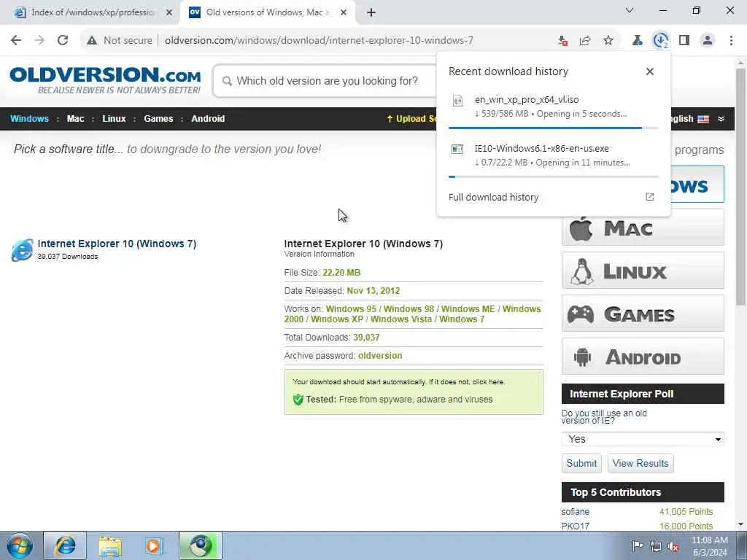Open the Not secure site info warning
Image resolution: width=747 pixels, height=560 pixels.
point(120,41)
